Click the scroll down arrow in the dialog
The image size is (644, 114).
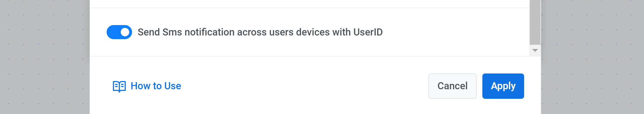coord(535,51)
